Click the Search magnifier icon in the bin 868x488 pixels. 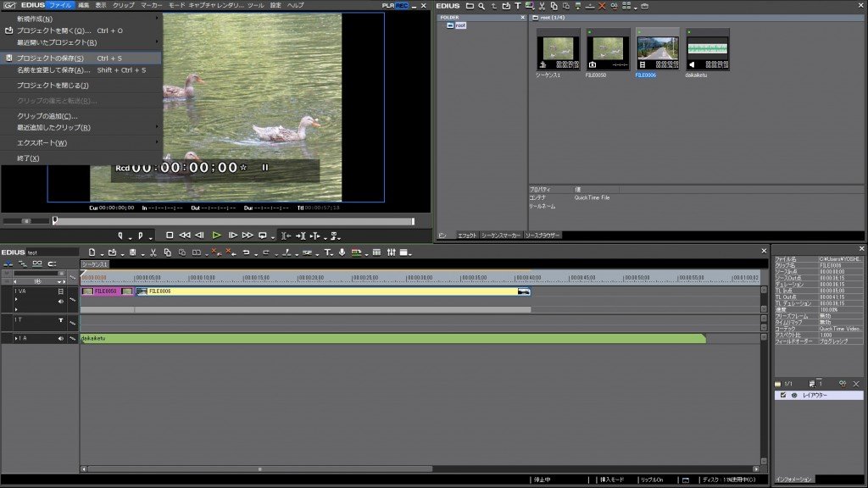click(481, 6)
